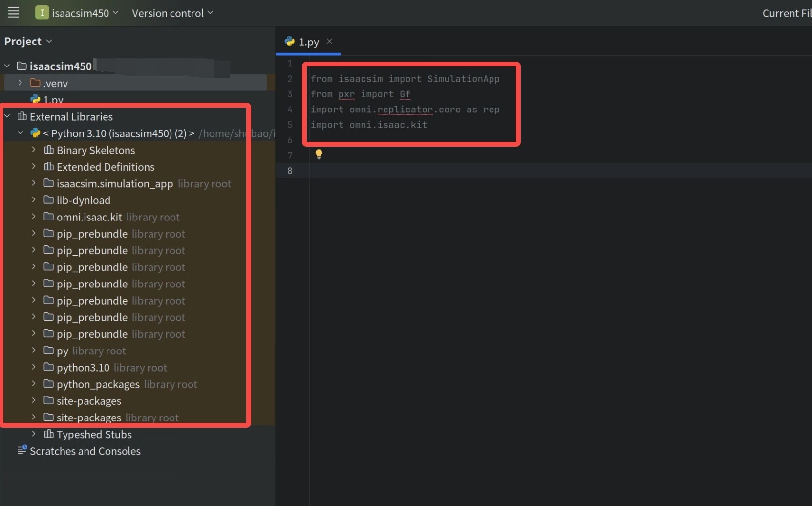Screen dimensions: 812x506
Task: Open the Project view dropdown
Action: [x=28, y=42]
